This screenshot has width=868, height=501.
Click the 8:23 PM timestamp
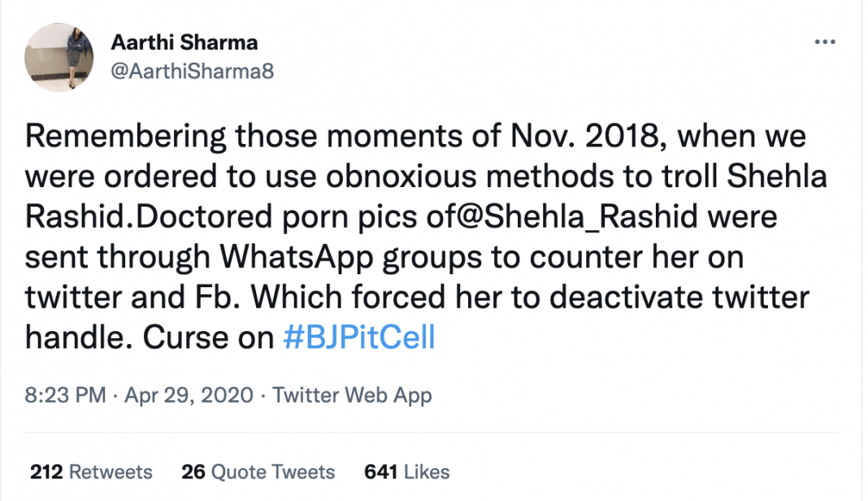click(x=65, y=396)
